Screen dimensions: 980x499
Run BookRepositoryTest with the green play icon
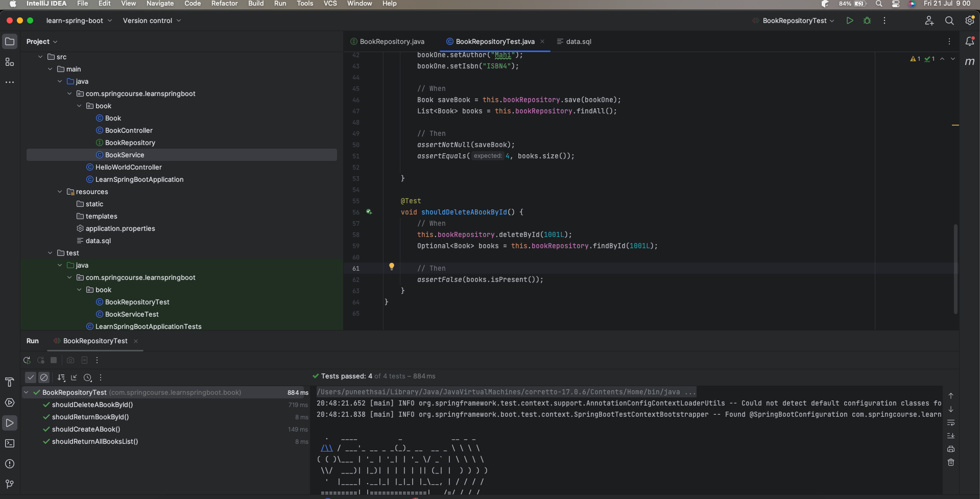850,20
